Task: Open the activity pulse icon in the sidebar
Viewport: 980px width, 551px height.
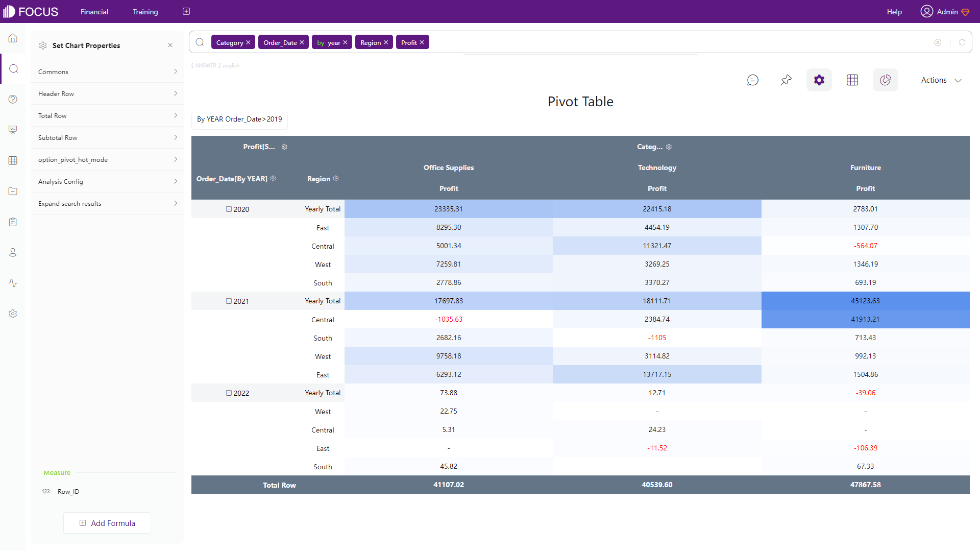Action: click(x=13, y=283)
